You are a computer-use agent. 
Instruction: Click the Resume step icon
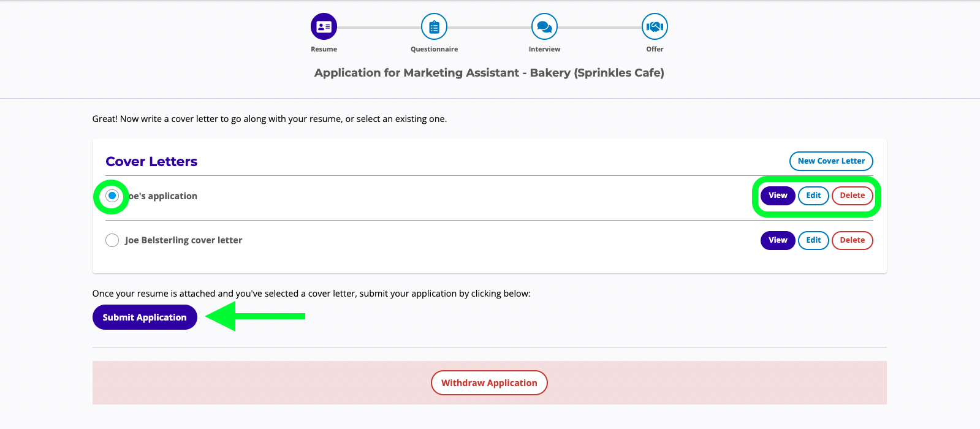point(324,27)
